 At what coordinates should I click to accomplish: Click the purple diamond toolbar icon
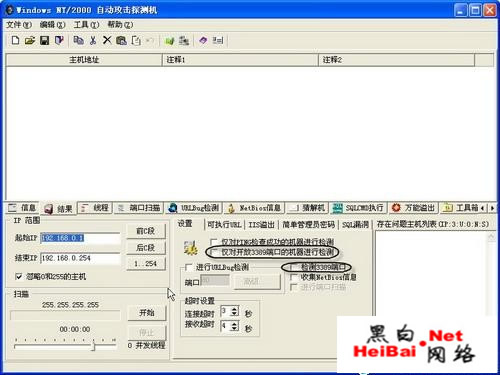click(x=203, y=41)
